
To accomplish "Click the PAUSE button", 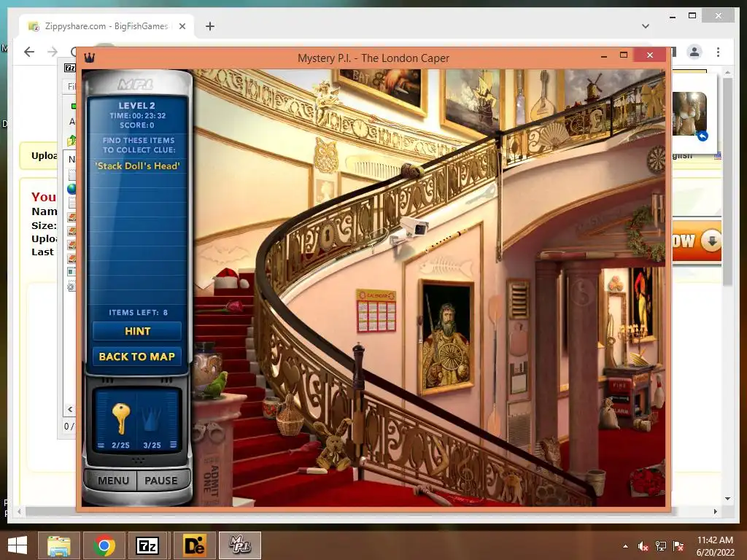I will (x=161, y=481).
